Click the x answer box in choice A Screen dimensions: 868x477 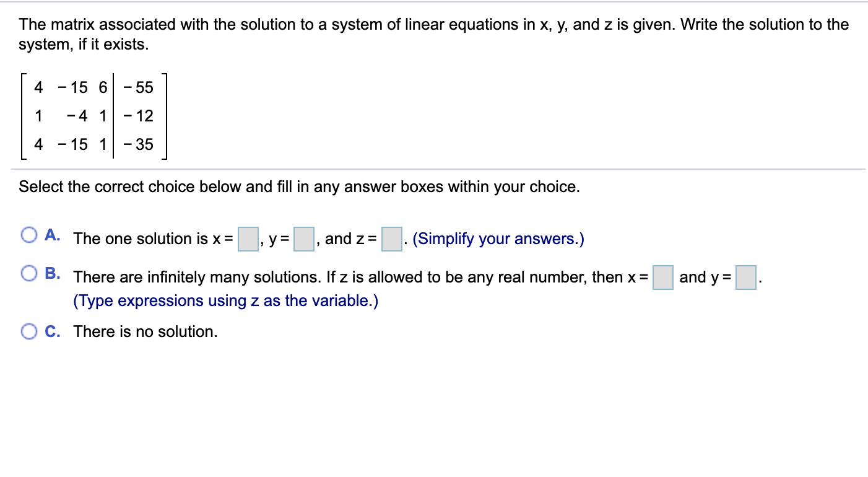coord(247,238)
